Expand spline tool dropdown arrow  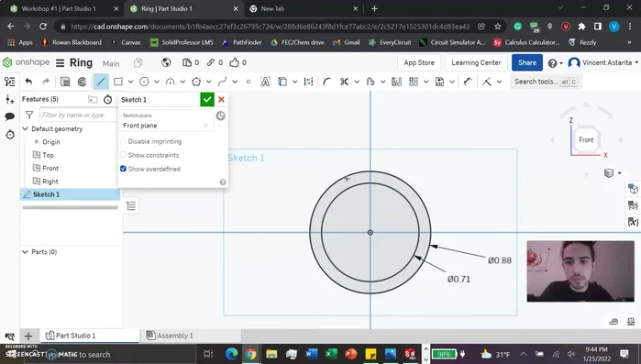(235, 82)
